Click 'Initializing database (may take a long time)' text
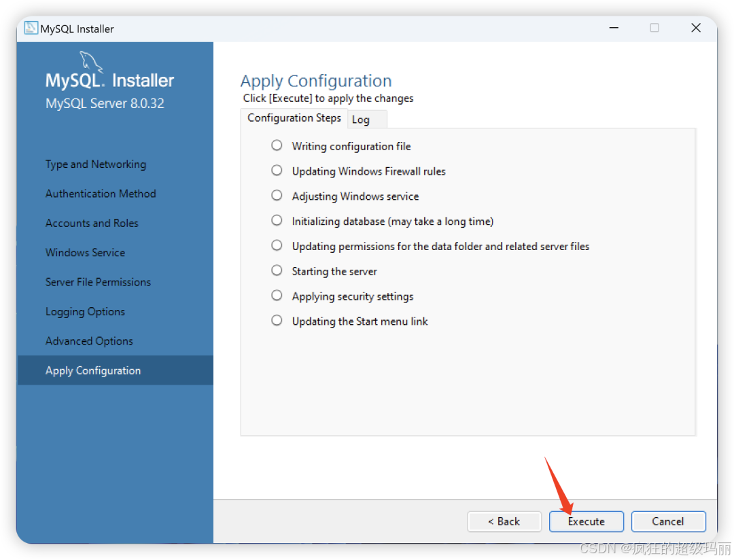734x560 pixels. point(393,222)
